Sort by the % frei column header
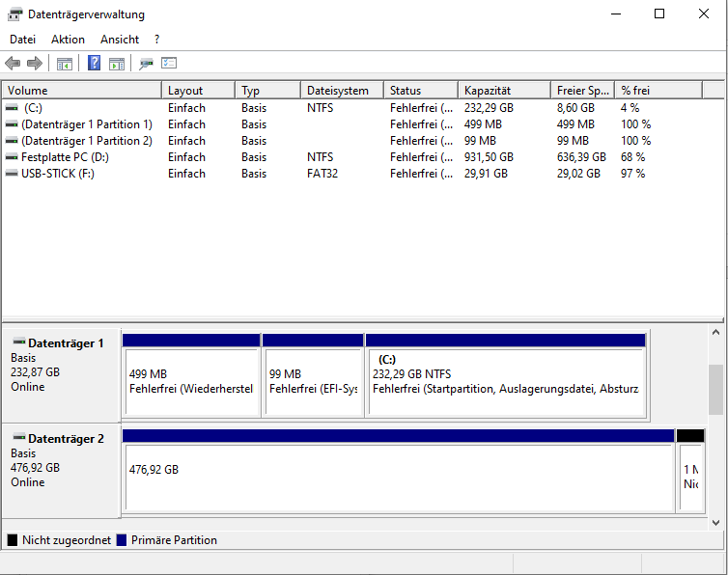Screen dimensions: 728x575 (x=658, y=91)
